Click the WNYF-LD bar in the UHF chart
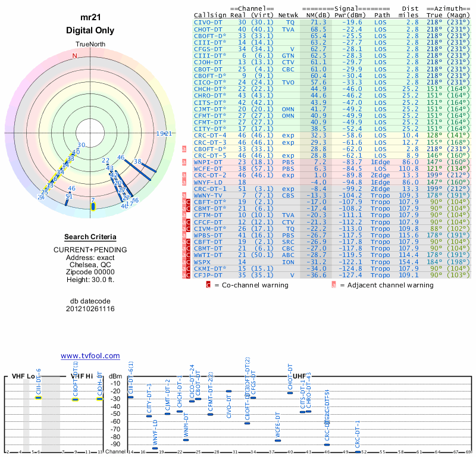Screen dimensions: 476x457 click(155, 448)
